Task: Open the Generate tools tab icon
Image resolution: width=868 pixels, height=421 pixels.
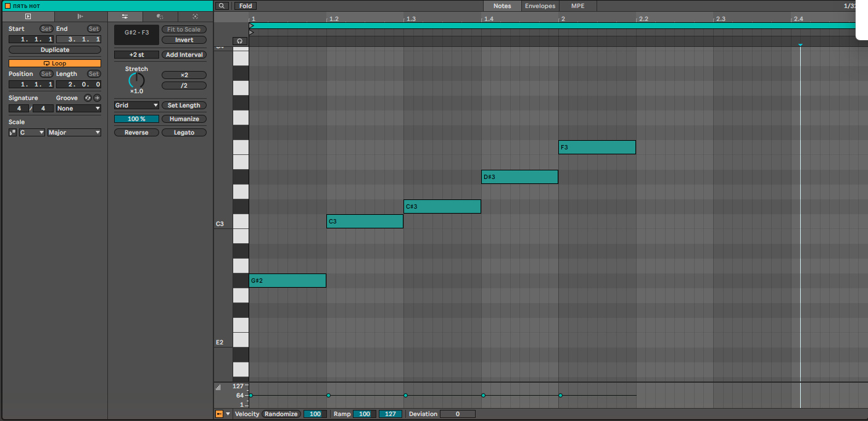Action: tap(195, 16)
